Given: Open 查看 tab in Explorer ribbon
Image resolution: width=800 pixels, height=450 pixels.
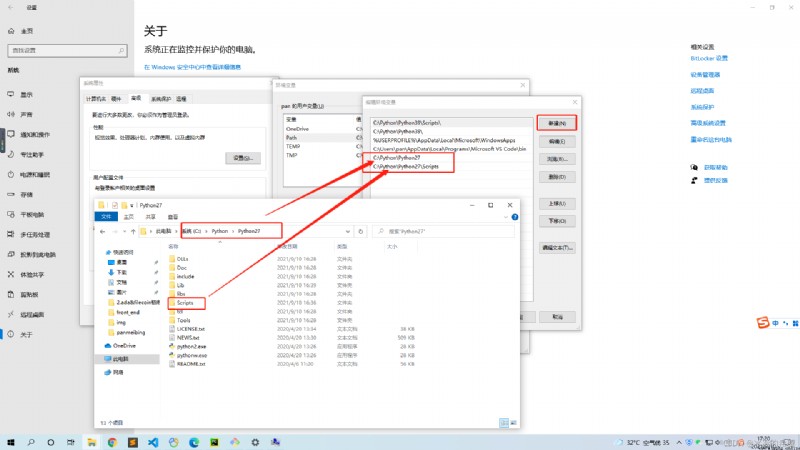Looking at the screenshot, I should point(173,217).
